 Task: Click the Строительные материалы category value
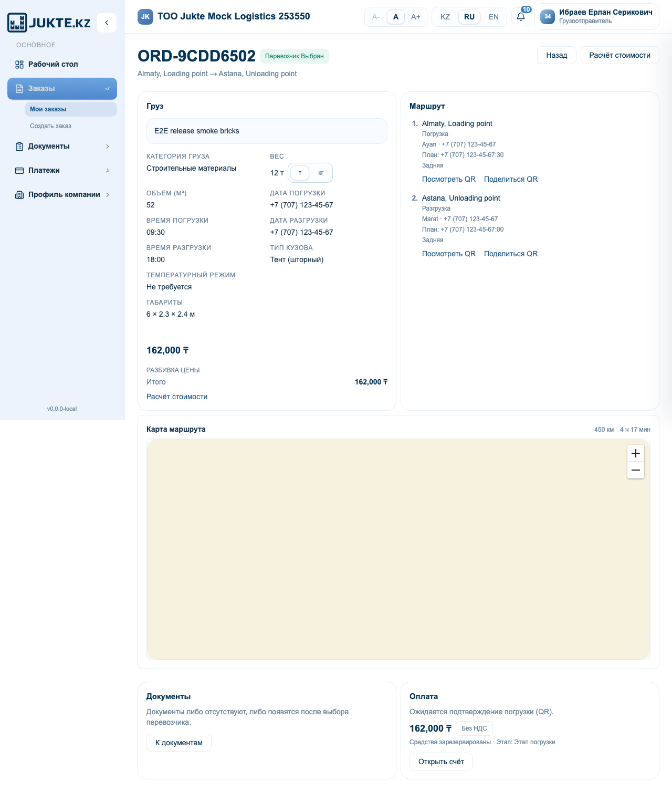click(191, 168)
